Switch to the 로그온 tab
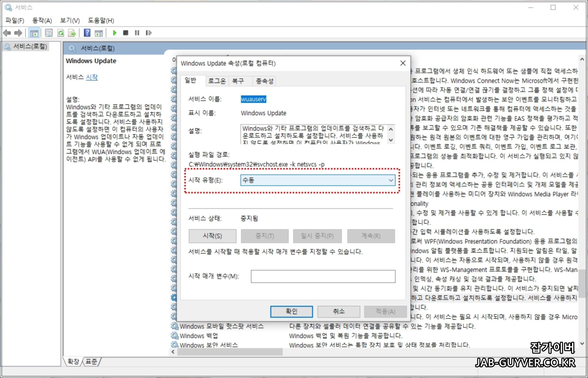Image resolution: width=588 pixels, height=378 pixels. 217,81
